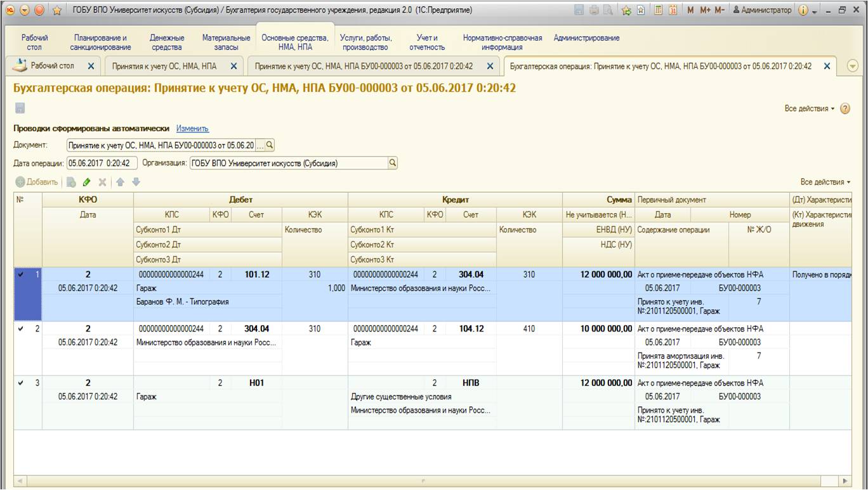Screen dimensions: 868x490
Task: Open the Денежные средства section
Action: click(x=167, y=42)
